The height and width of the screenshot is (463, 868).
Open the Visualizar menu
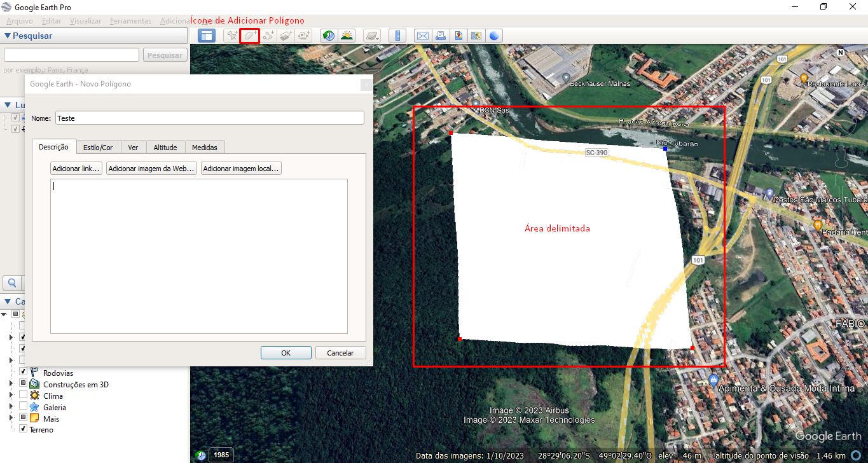click(85, 21)
